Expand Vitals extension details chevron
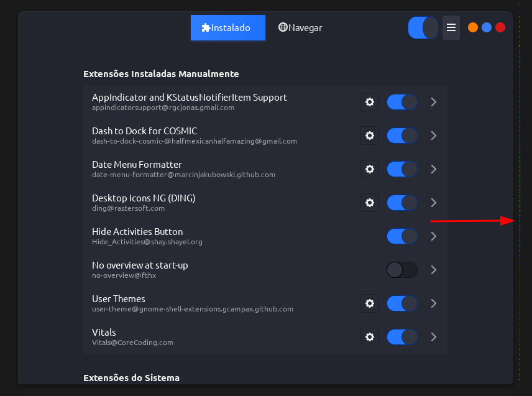532x396 pixels. pyautogui.click(x=434, y=337)
